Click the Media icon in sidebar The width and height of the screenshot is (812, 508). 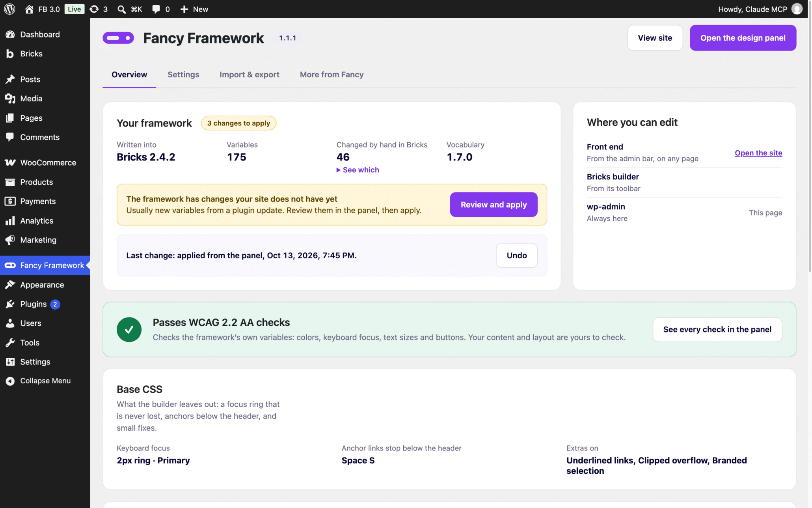tap(10, 99)
